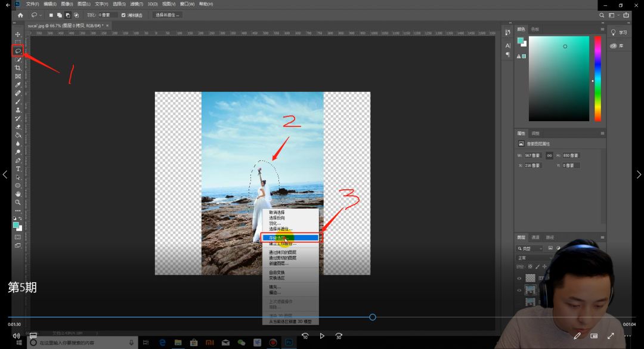644x349 pixels.
Task: Switch to the 色板 tab
Action: tap(535, 29)
